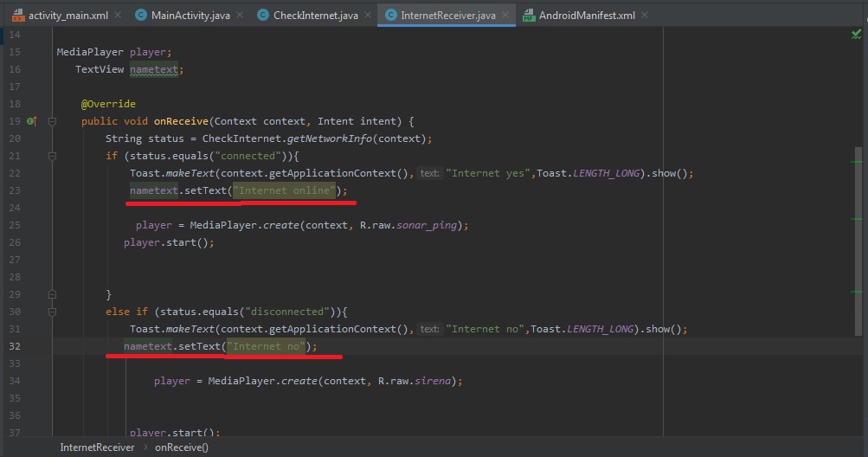Click getNetworkInfo method call
Image resolution: width=868 pixels, height=457 pixels.
[330, 138]
